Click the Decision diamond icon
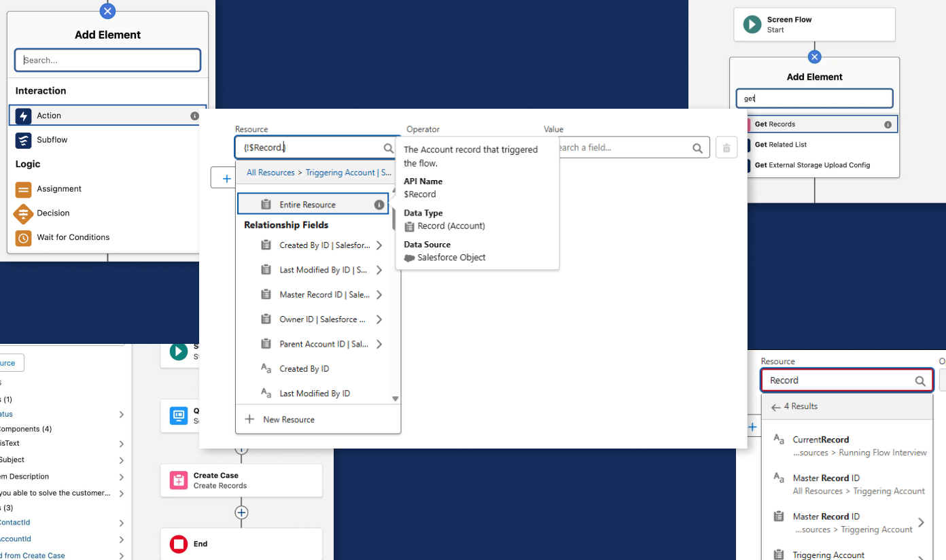 pos(23,213)
